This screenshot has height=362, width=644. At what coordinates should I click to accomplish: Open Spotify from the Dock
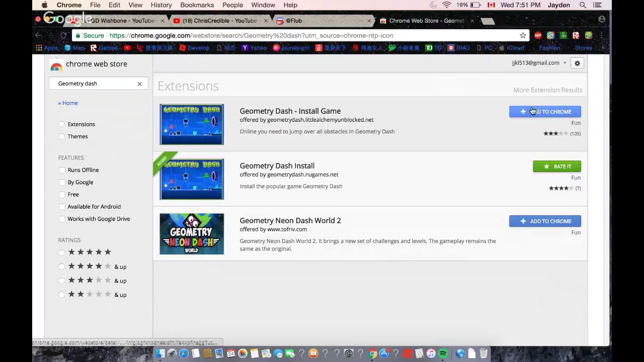point(443,354)
